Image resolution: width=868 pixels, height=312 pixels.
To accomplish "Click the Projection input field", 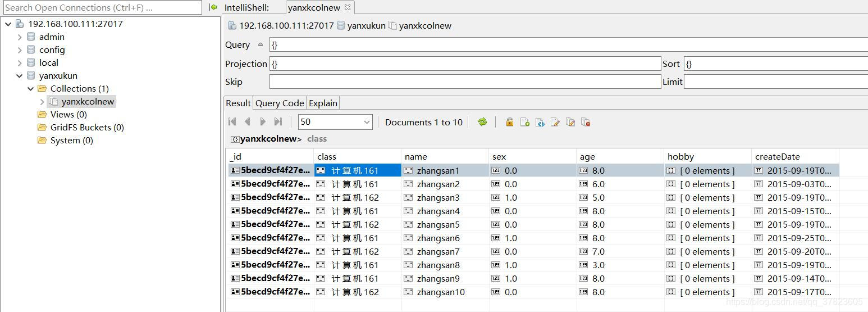I will click(x=465, y=64).
